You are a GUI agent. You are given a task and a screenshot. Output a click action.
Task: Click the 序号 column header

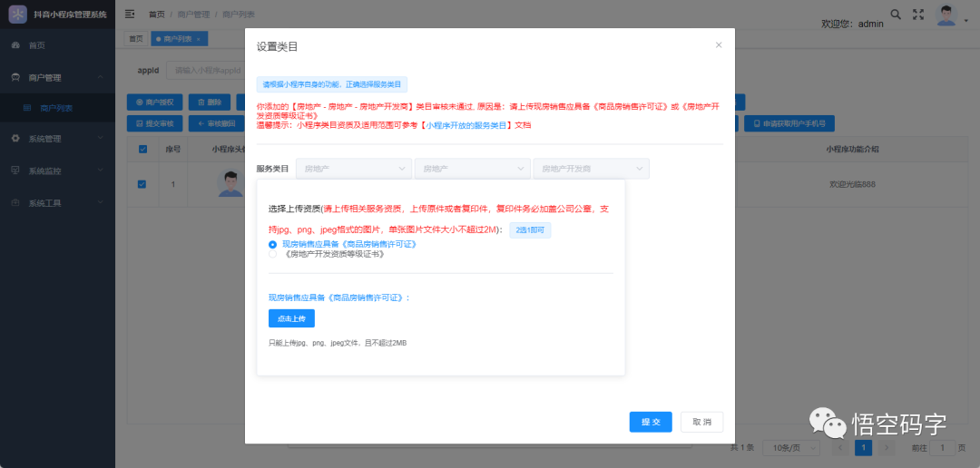173,149
